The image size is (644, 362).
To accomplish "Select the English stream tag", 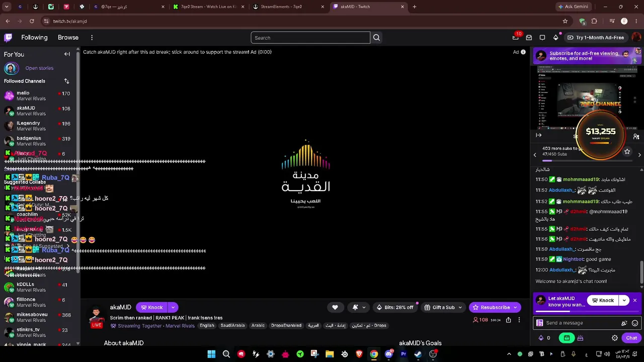I will click(x=207, y=326).
